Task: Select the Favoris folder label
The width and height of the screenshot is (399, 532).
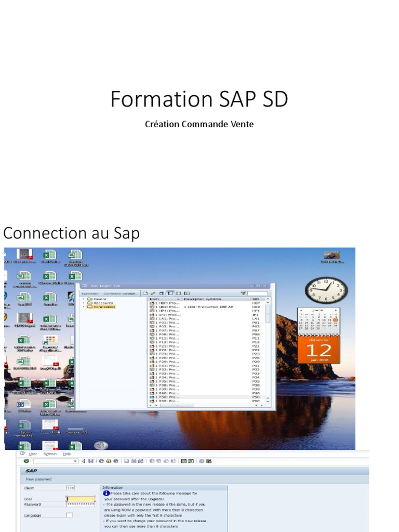Action: click(x=100, y=299)
